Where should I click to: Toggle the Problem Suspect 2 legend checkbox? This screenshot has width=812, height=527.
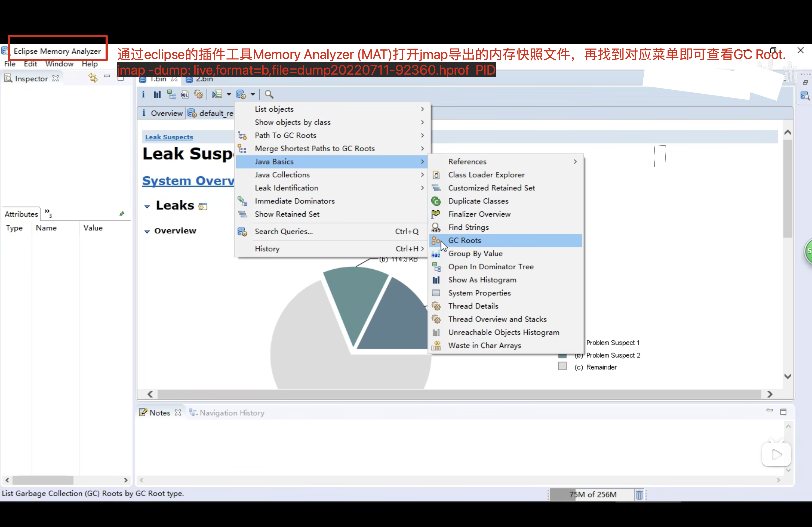click(x=563, y=357)
